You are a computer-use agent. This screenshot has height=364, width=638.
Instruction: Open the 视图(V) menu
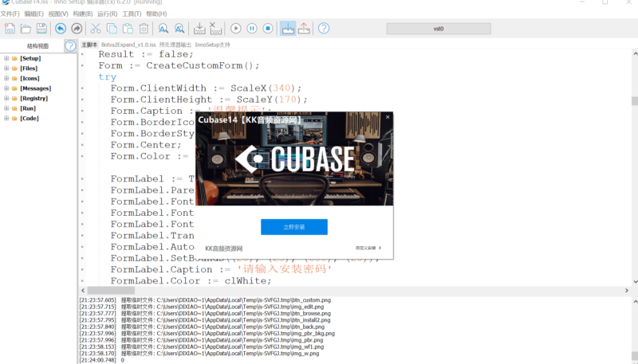[58, 14]
